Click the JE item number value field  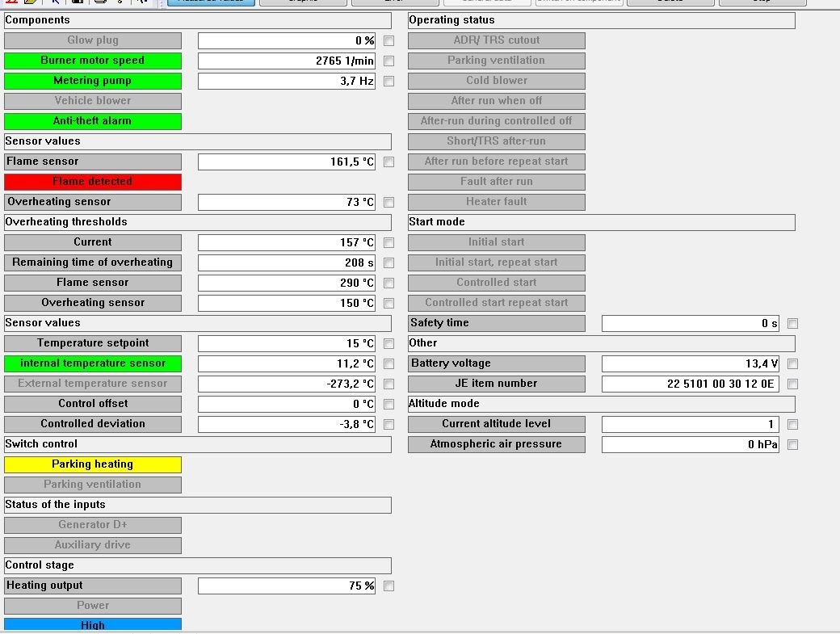[690, 384]
